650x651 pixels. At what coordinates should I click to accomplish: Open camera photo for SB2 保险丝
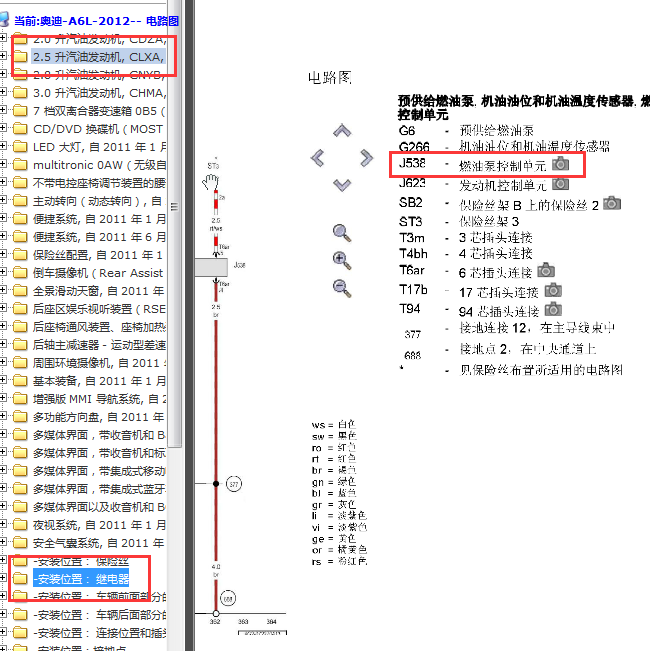pos(612,203)
